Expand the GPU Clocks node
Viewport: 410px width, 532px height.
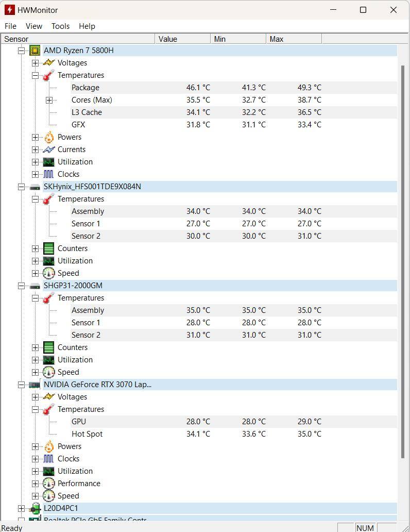(35, 459)
